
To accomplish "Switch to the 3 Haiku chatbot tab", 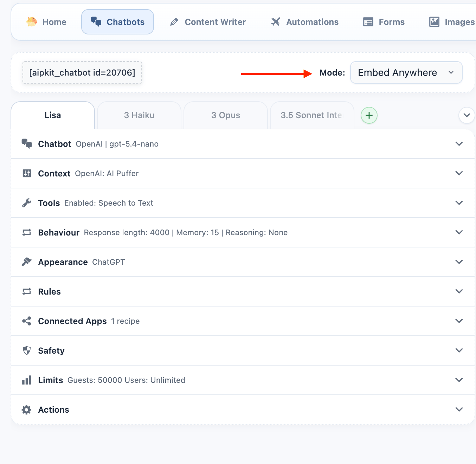I will point(139,115).
